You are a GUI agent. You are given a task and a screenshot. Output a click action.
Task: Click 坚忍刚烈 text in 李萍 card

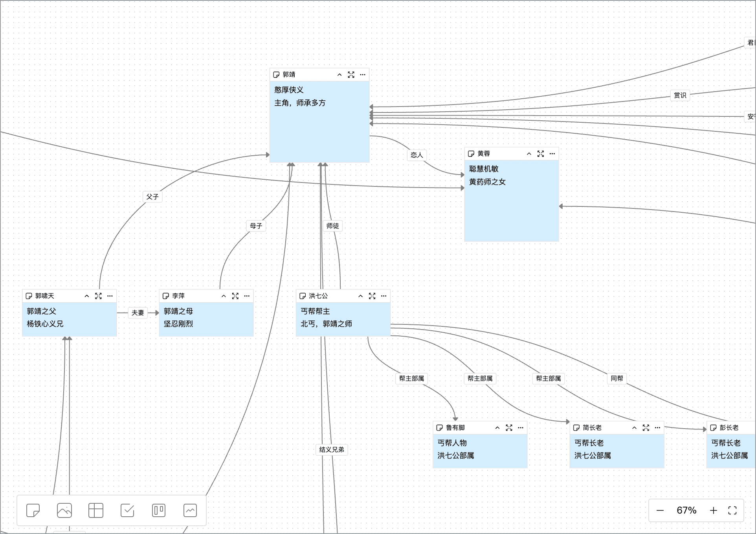pyautogui.click(x=178, y=324)
